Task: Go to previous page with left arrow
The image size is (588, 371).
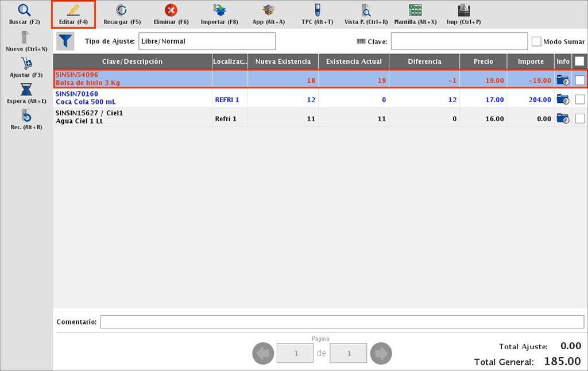Action: click(x=263, y=353)
